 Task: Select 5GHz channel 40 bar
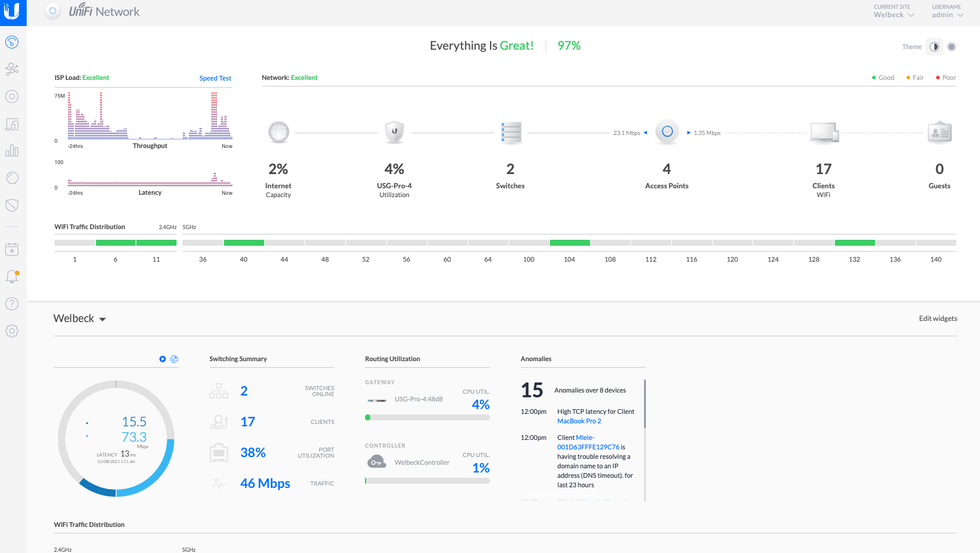tap(244, 243)
